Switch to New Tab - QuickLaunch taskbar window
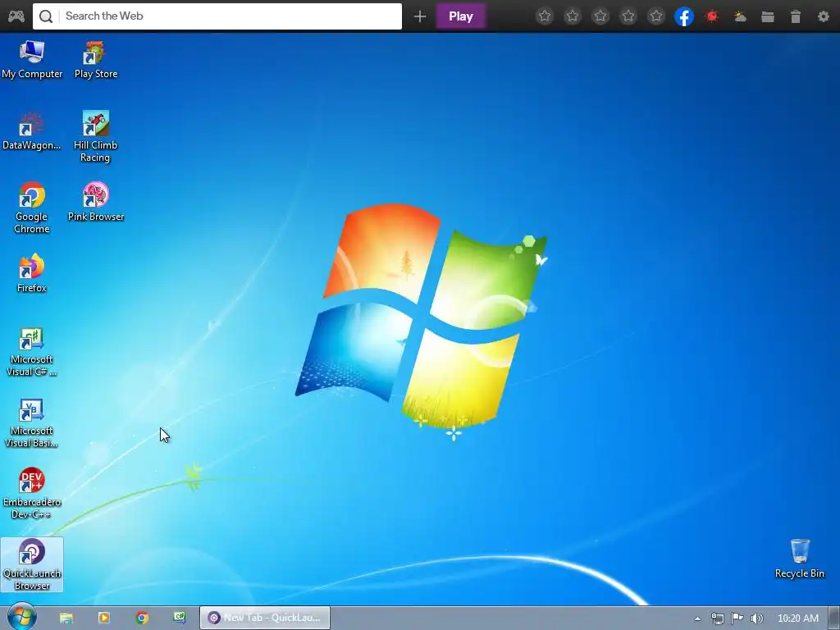840x630 pixels. coord(265,618)
